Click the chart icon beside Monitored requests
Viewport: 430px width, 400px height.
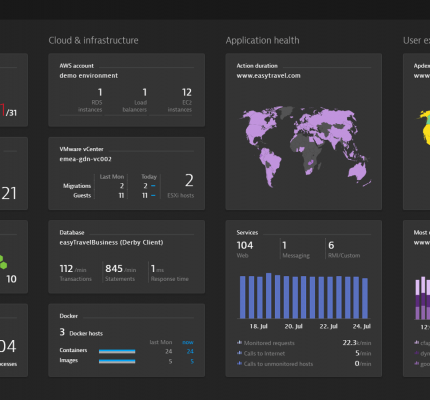pyautogui.click(x=239, y=342)
